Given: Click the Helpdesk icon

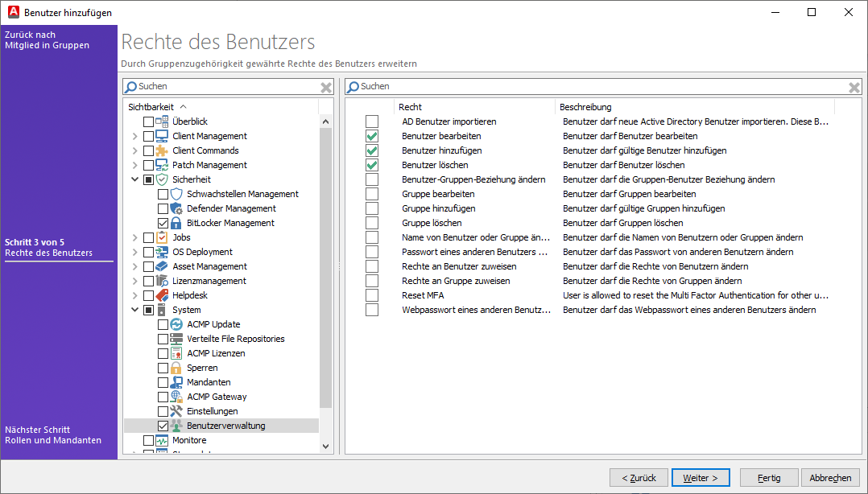Looking at the screenshot, I should tap(162, 295).
